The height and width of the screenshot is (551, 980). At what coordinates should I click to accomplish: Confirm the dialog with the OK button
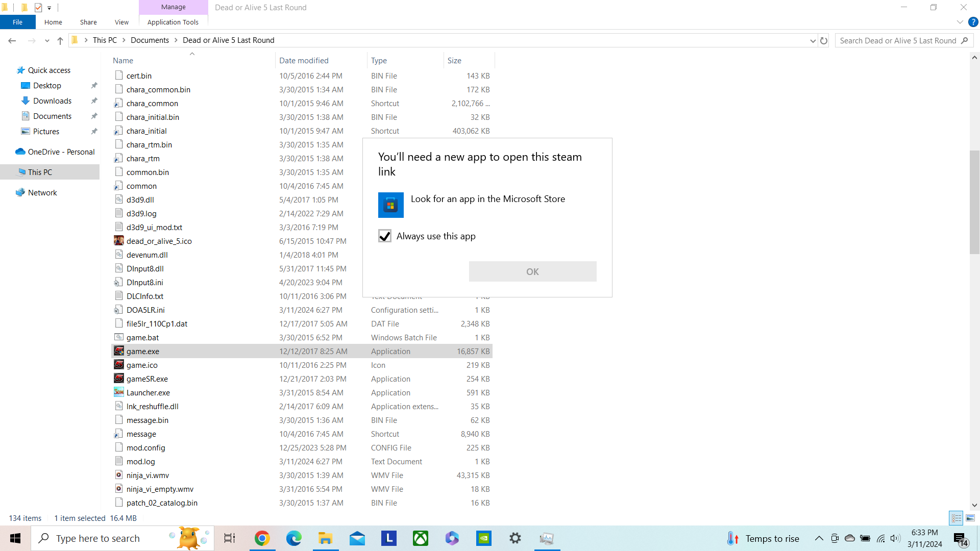[x=532, y=271]
